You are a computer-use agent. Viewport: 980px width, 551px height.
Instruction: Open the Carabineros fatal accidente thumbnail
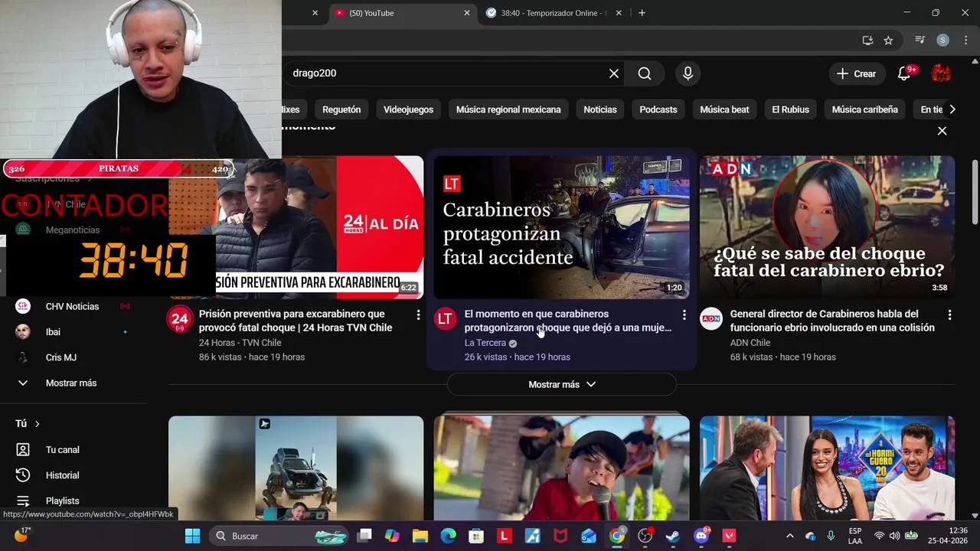[x=561, y=227]
